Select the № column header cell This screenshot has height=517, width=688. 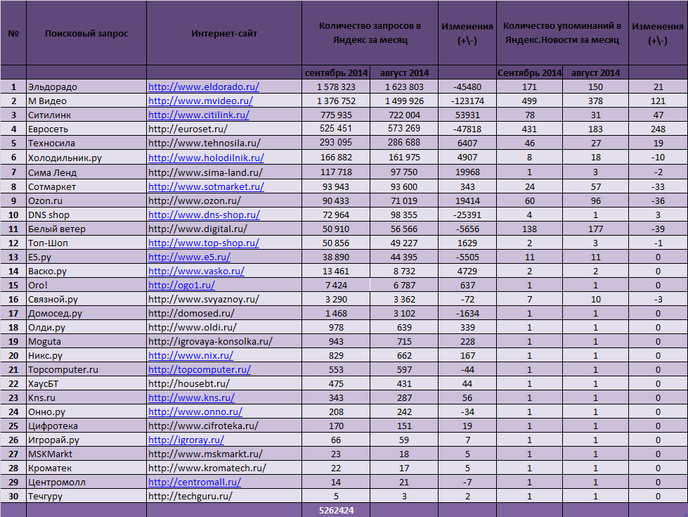[x=13, y=33]
